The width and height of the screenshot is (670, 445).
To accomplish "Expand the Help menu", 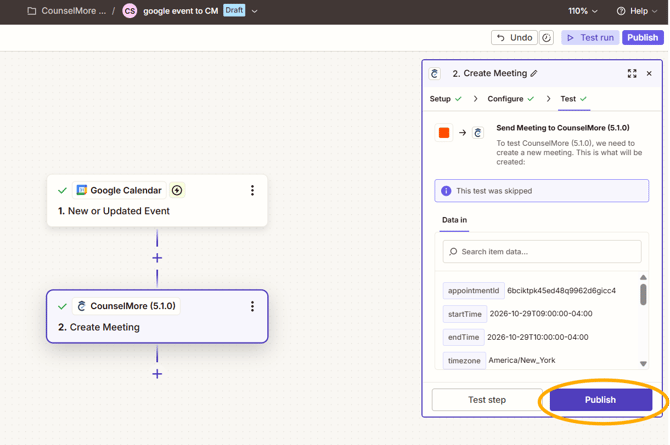I will (637, 11).
